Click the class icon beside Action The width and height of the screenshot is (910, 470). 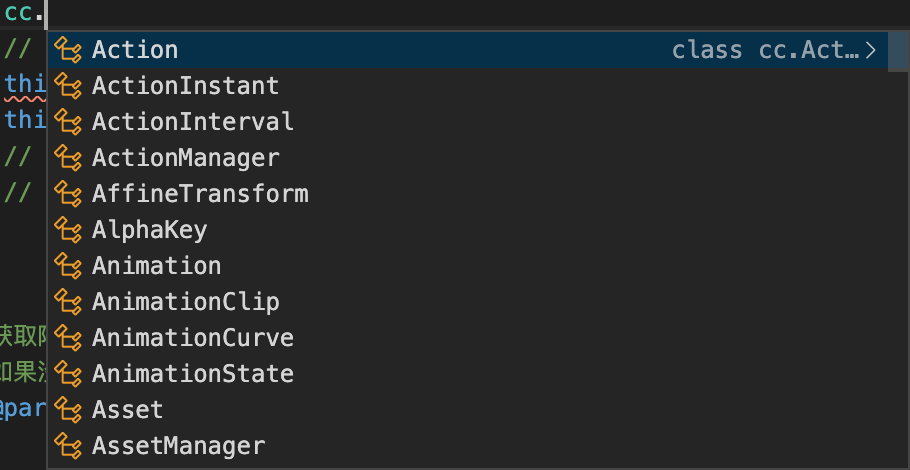point(68,50)
